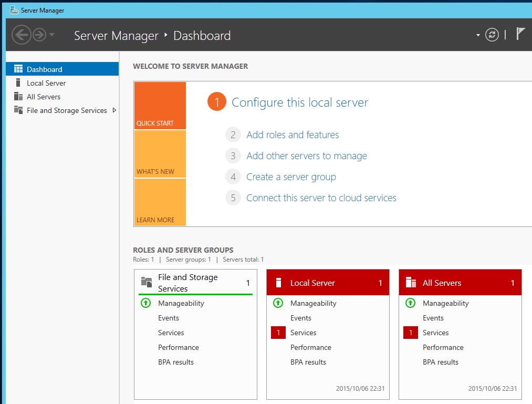Image resolution: width=532 pixels, height=404 pixels.
Task: Click Manageability status icon in All Servers tile
Action: 410,303
